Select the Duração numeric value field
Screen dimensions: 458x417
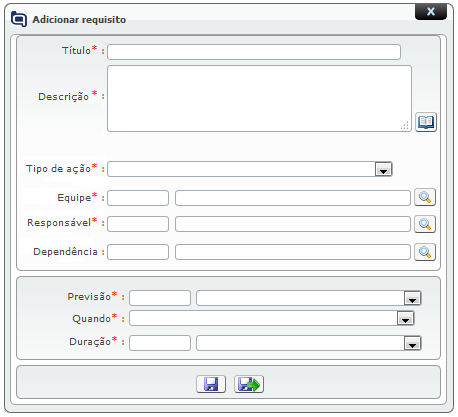(160, 343)
